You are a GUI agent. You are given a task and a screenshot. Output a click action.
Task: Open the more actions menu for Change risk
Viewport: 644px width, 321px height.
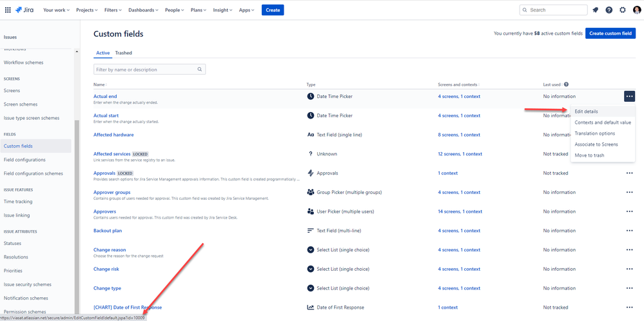click(629, 269)
